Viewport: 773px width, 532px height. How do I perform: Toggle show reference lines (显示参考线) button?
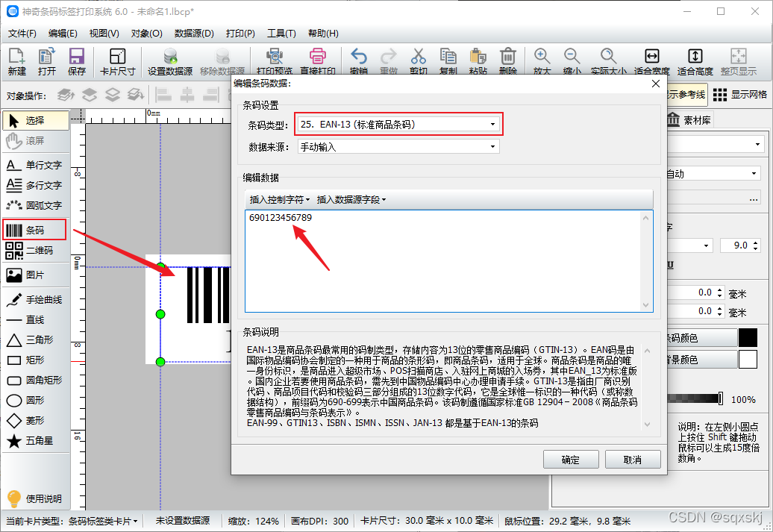pyautogui.click(x=686, y=95)
